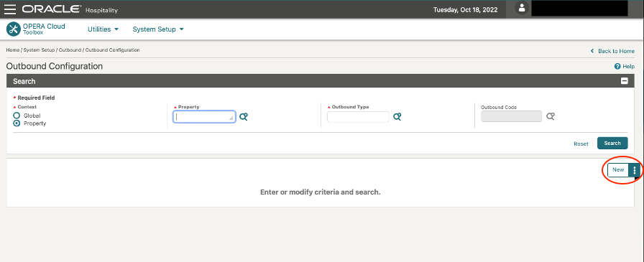
Task: Click the OPERA Cloud Toolbox wrench logo
Action: pos(14,29)
